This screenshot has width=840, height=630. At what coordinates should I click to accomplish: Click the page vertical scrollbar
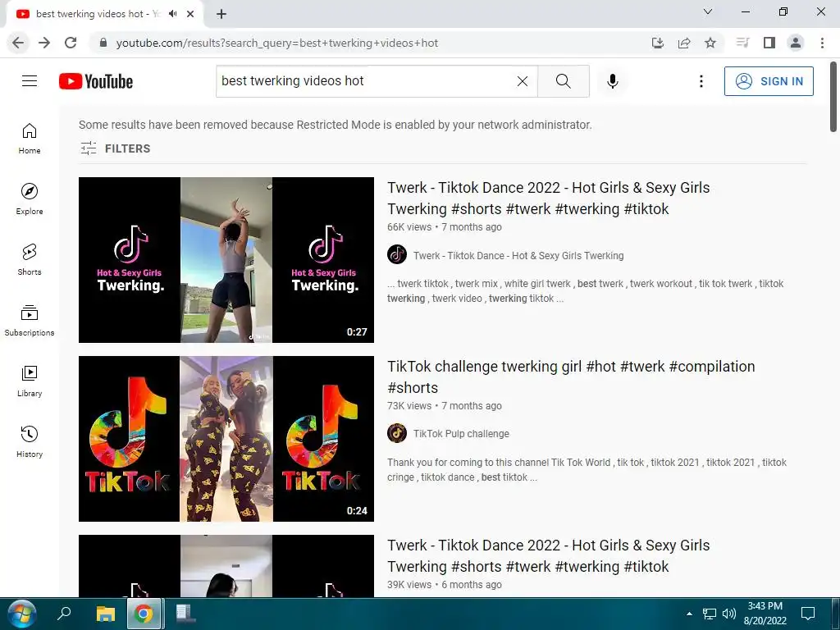[x=833, y=97]
